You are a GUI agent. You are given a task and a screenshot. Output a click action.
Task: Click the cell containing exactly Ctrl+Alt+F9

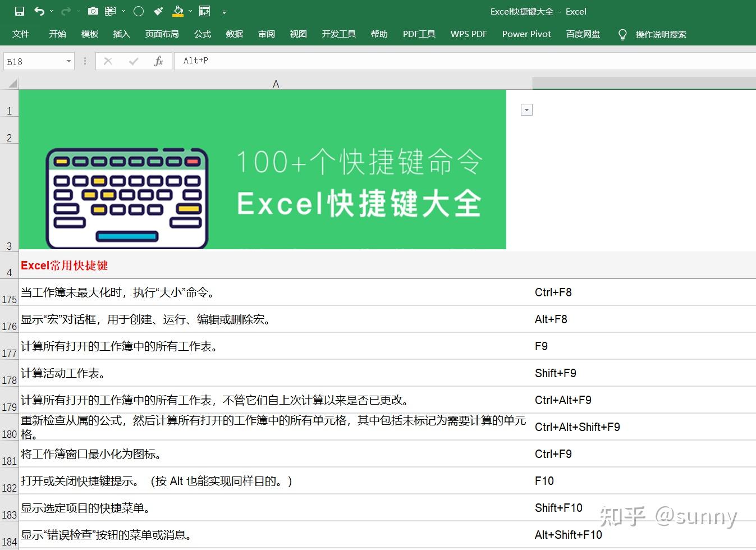pyautogui.click(x=644, y=400)
